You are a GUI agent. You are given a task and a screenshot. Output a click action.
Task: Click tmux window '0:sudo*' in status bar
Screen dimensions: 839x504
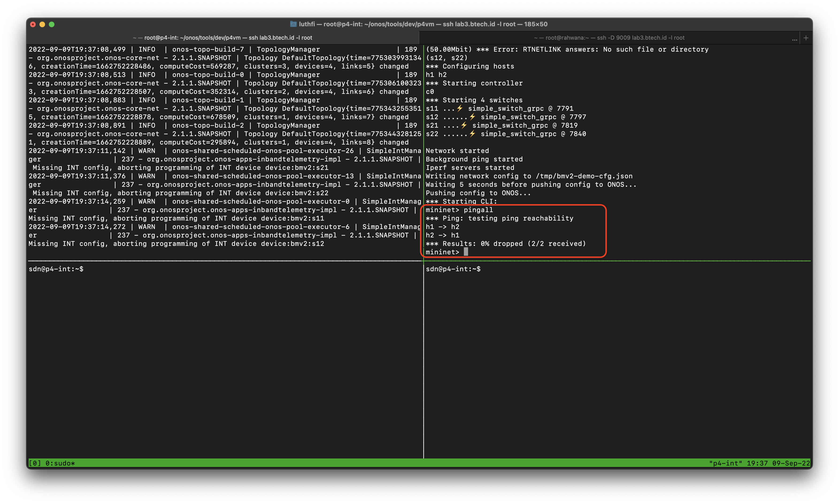[60, 463]
